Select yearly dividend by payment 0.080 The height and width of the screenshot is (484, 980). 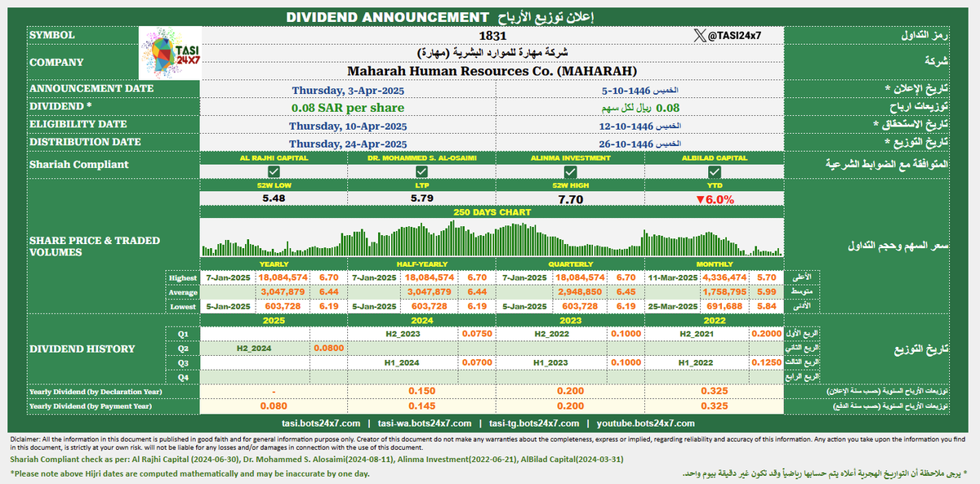click(x=274, y=406)
